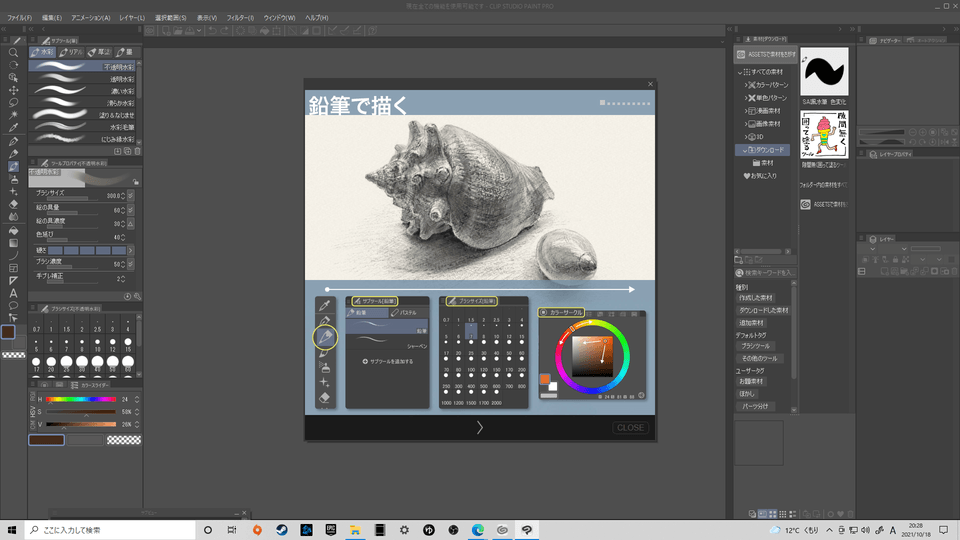Select the Pen tool
The height and width of the screenshot is (540, 960).
click(x=13, y=141)
